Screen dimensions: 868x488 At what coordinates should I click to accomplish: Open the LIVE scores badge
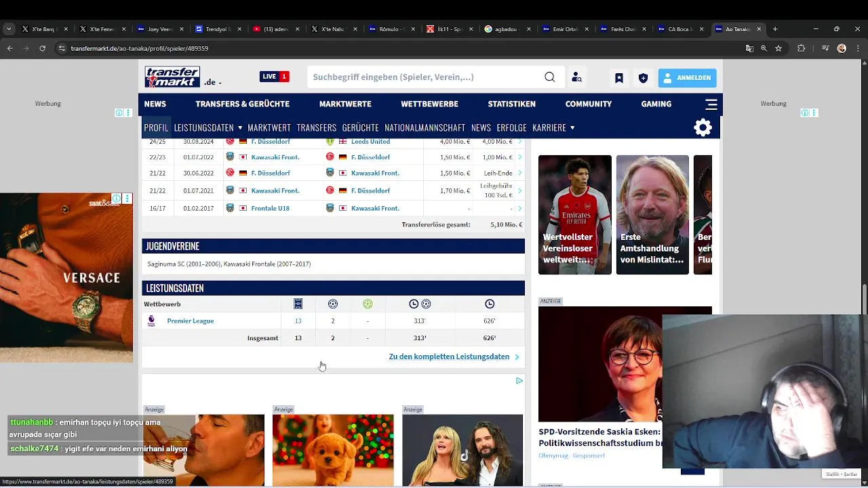[274, 77]
